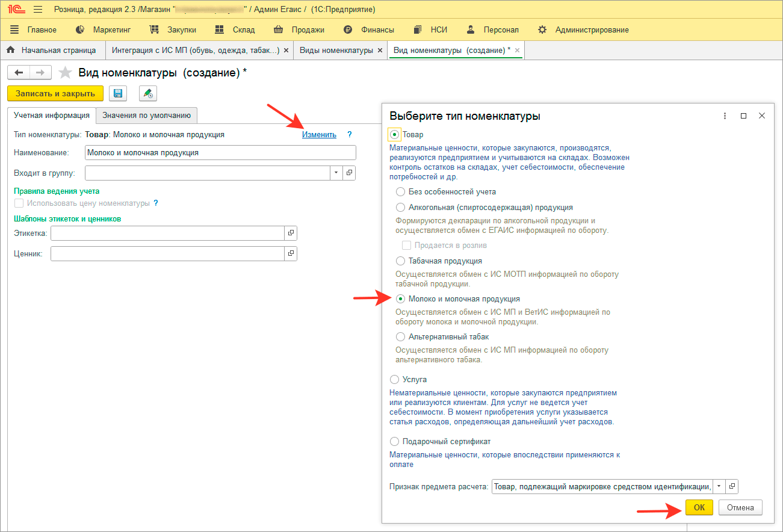Open selection form for Этикетка field
Viewport: 783px width, 532px height.
tap(291, 234)
